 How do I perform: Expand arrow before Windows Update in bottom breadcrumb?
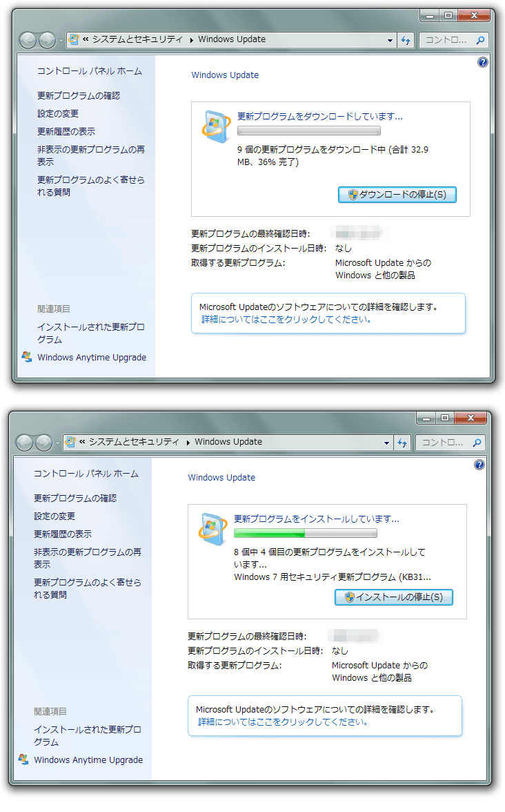coord(188,442)
